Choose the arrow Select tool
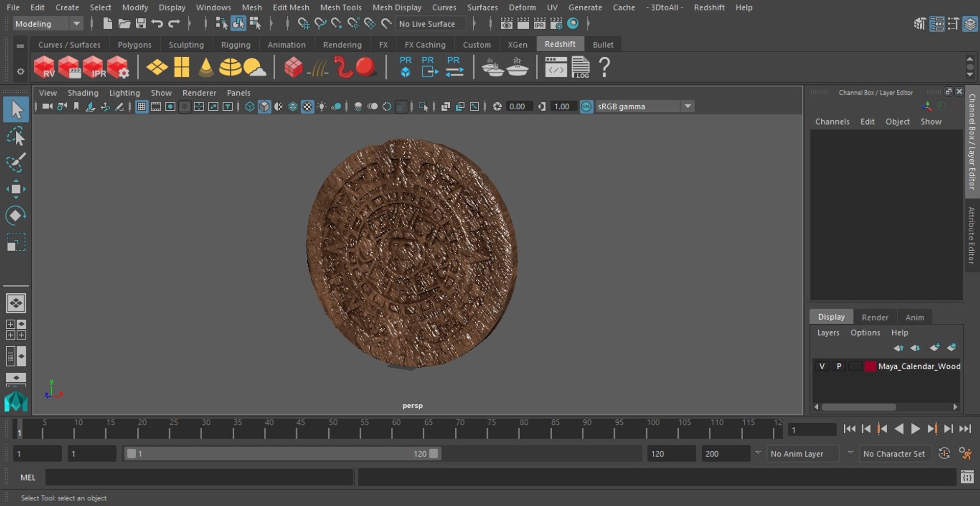 click(16, 110)
